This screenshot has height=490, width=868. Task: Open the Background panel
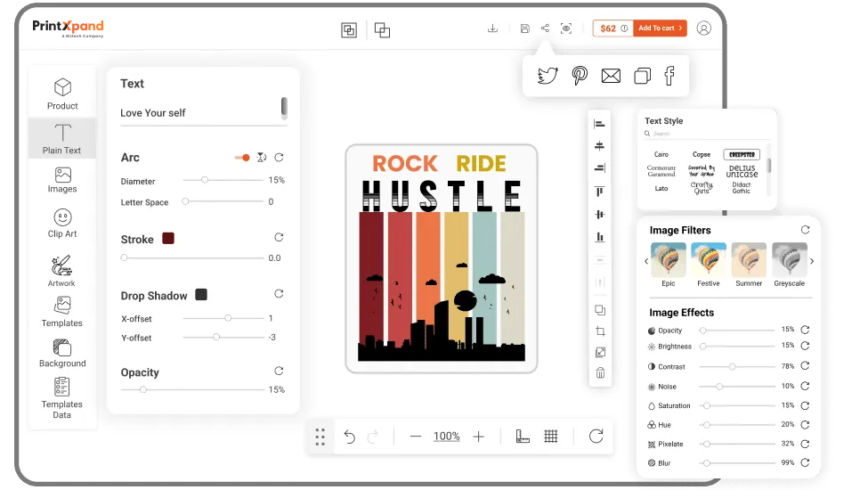tap(62, 353)
